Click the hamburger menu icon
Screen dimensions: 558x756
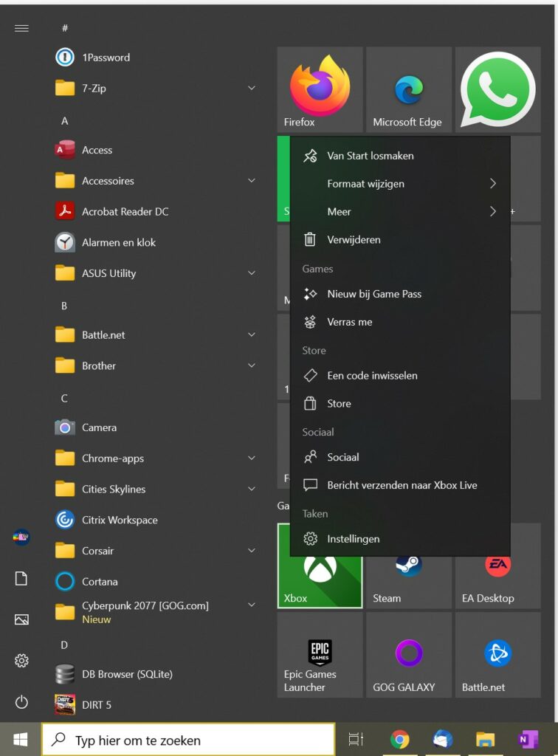coord(21,29)
